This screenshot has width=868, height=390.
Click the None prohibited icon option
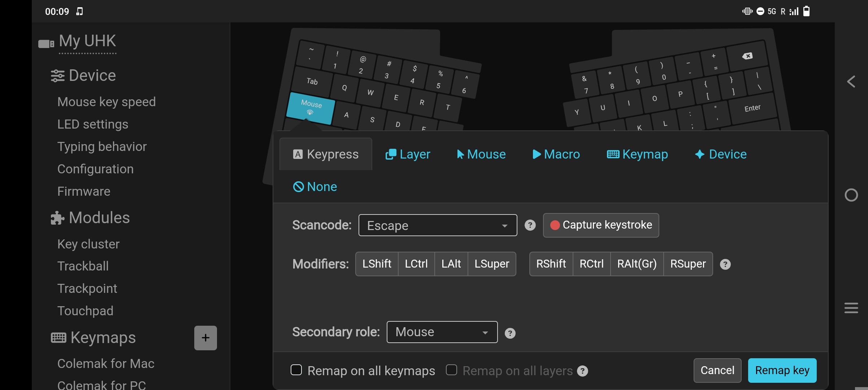pos(315,187)
